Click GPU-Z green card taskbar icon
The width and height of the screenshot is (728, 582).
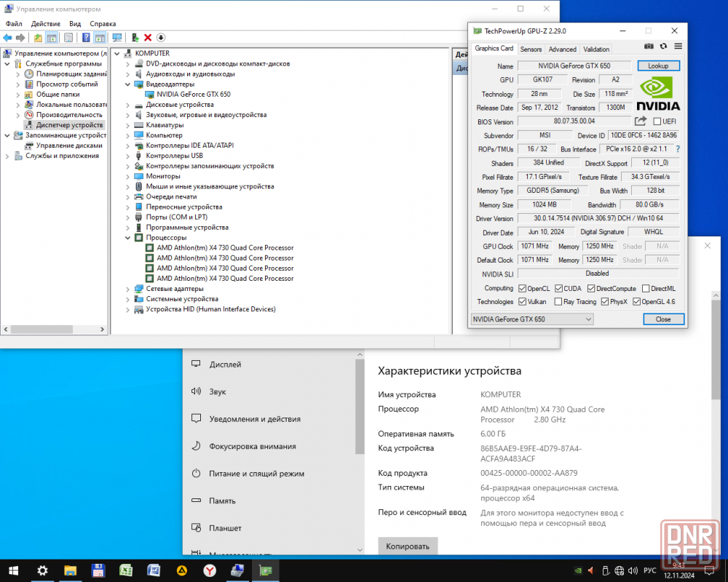point(266,570)
